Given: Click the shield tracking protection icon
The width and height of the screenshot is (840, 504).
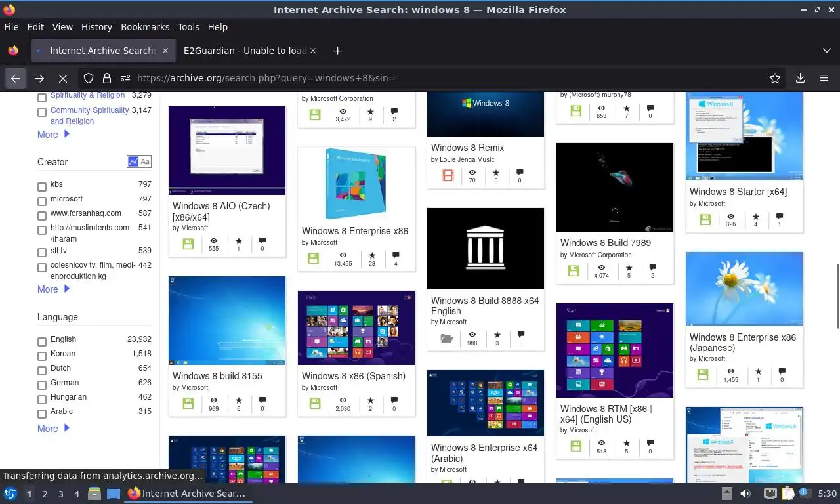Looking at the screenshot, I should pos(89,78).
